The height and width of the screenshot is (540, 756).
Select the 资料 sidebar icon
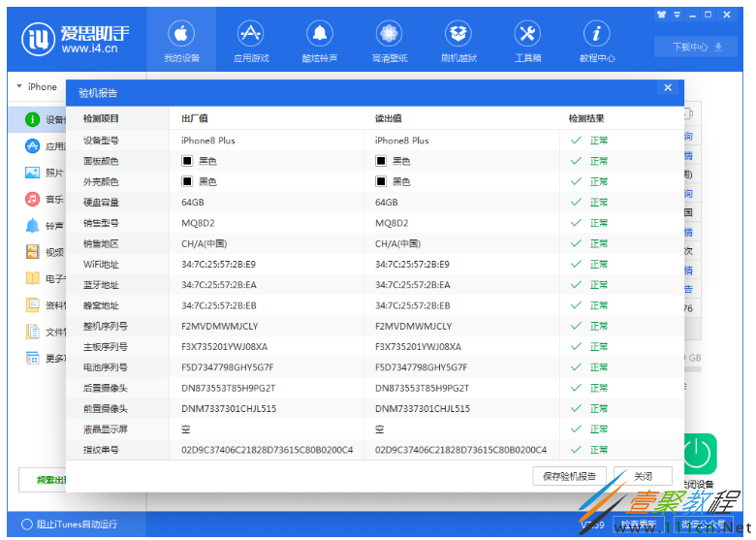click(x=32, y=304)
